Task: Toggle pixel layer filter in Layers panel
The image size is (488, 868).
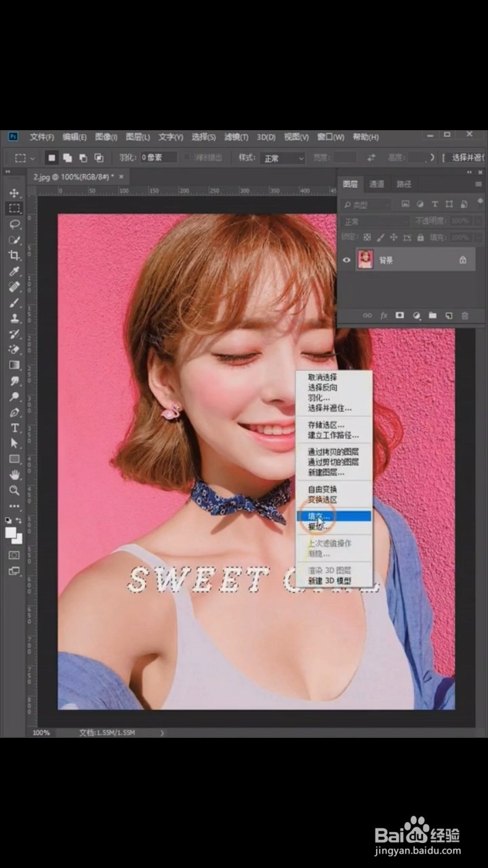Action: pos(405,204)
